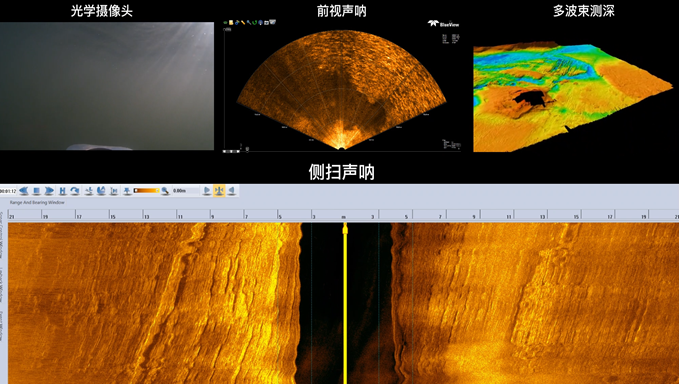The image size is (679, 384).
Task: Click the BlueView logo
Action: (x=443, y=24)
